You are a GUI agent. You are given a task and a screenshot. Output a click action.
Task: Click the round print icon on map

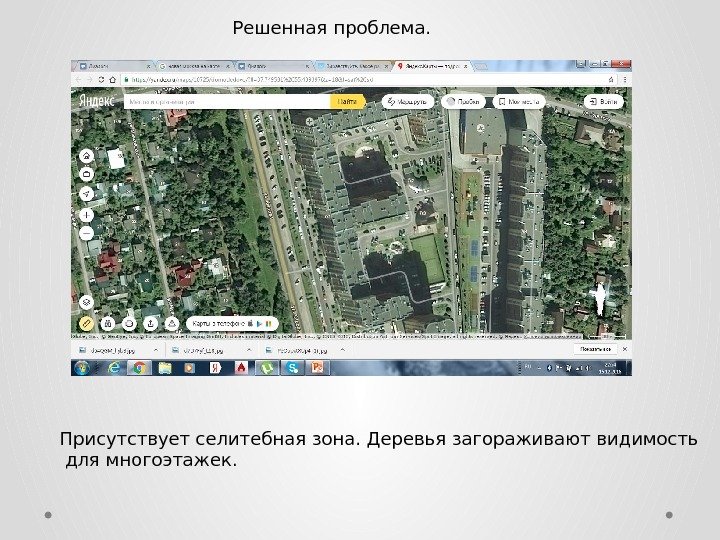[x=129, y=323]
